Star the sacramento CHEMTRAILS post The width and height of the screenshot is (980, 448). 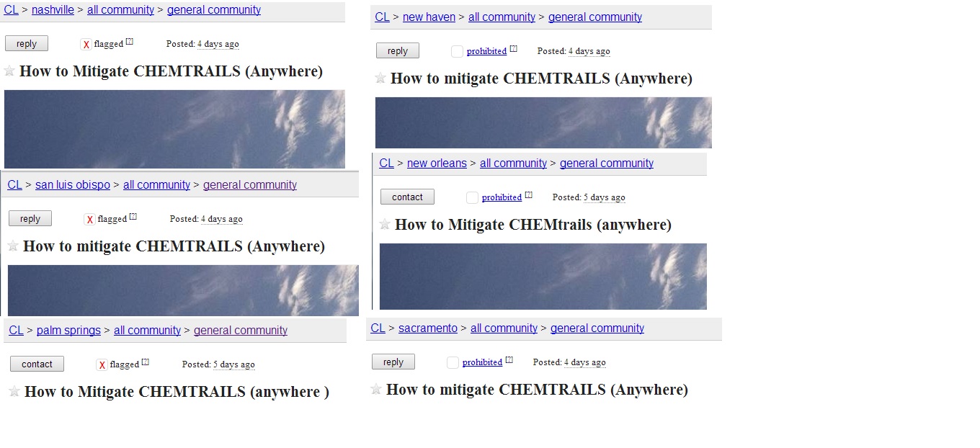click(376, 389)
